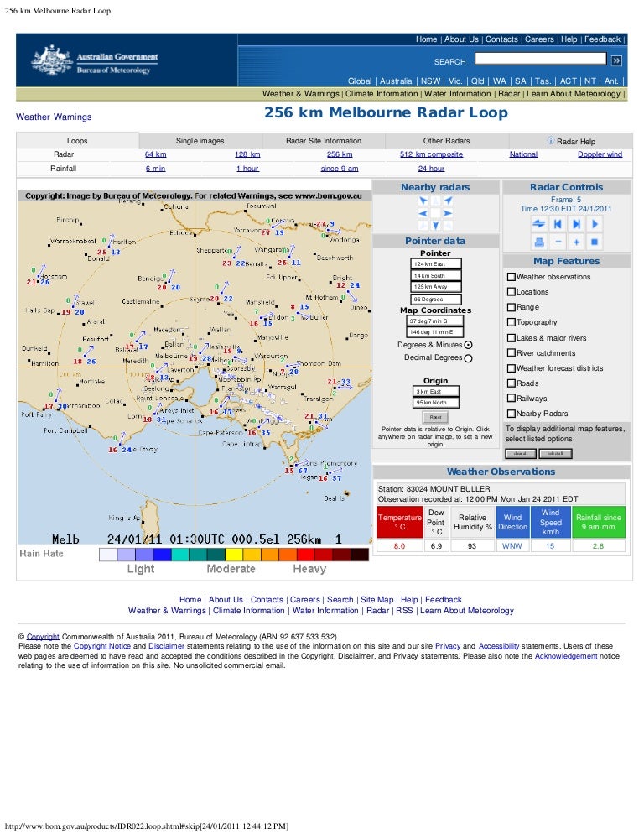Enable Nearby Radars map feature

coord(511,414)
